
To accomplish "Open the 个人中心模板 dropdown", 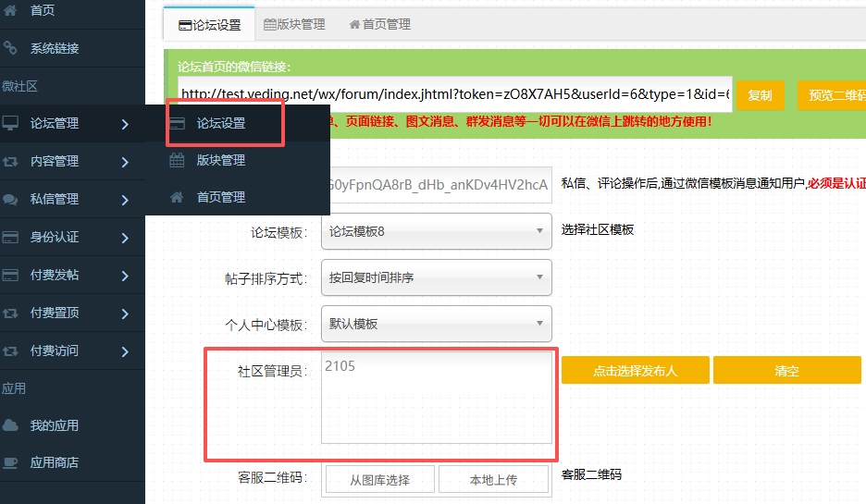I will (x=436, y=324).
